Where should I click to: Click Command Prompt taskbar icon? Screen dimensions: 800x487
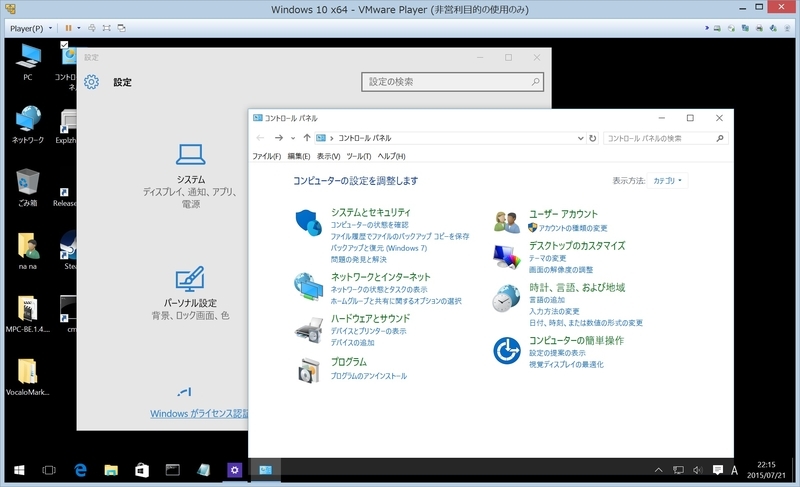pos(172,470)
